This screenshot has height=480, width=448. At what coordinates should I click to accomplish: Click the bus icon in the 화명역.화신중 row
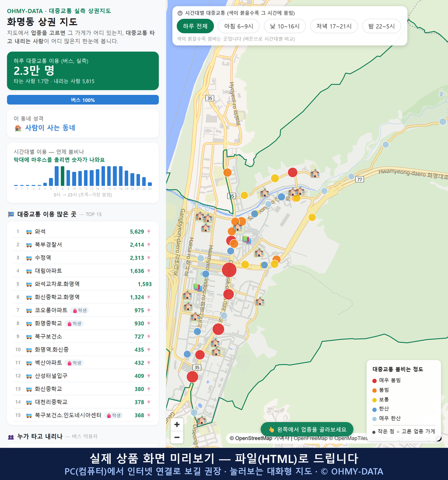(x=29, y=350)
